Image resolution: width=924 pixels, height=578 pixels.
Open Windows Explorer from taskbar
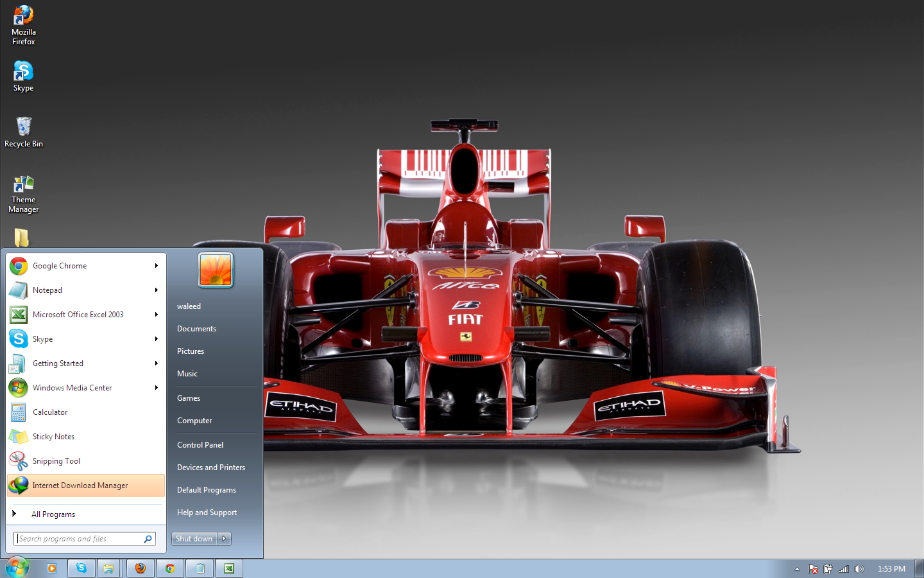pyautogui.click(x=109, y=568)
